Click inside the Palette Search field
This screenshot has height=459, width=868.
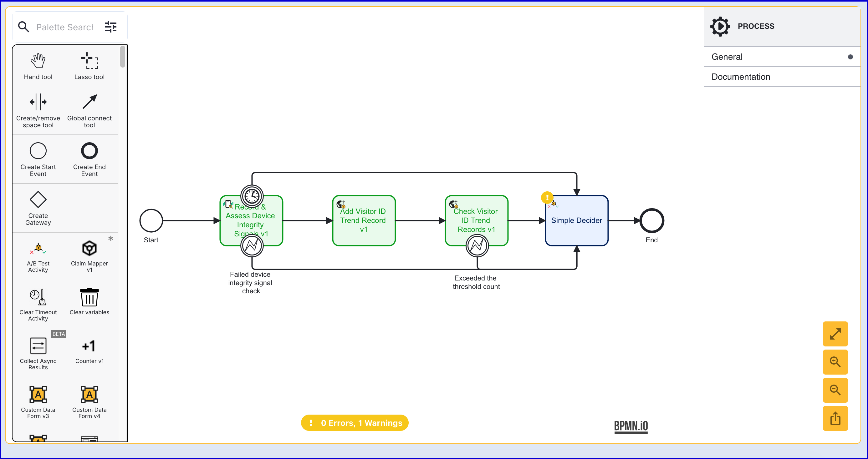click(x=65, y=27)
